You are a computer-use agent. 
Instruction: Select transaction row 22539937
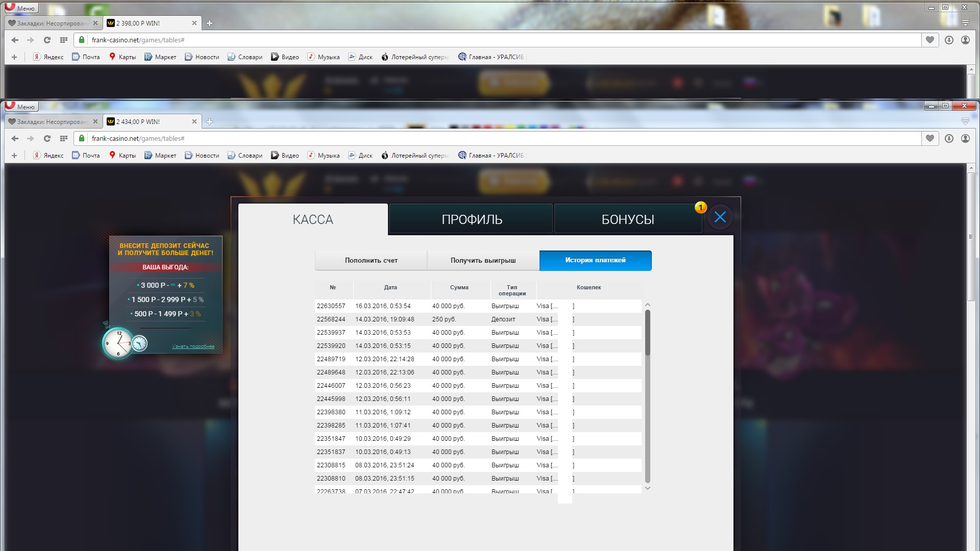478,333
